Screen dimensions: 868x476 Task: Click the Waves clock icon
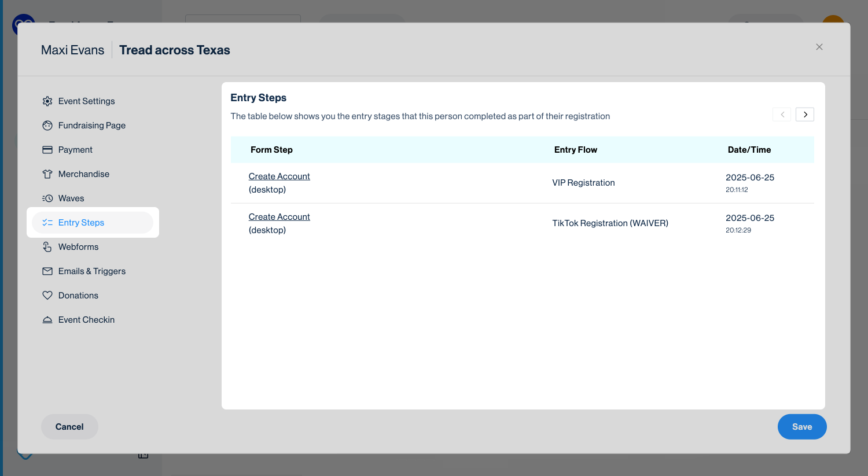pos(47,198)
